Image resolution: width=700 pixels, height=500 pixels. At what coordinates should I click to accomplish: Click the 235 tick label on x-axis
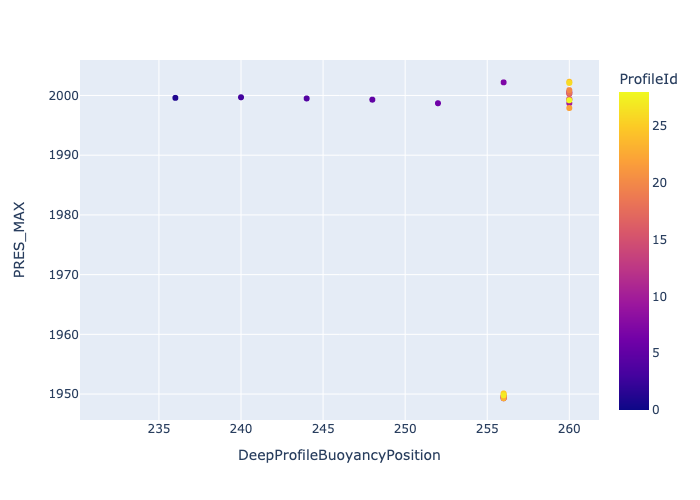coord(159,430)
